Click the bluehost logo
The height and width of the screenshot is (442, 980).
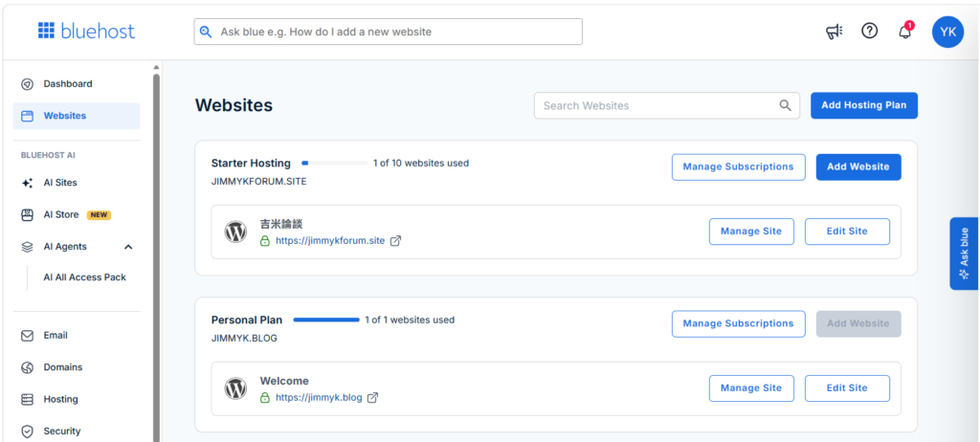[x=86, y=31]
